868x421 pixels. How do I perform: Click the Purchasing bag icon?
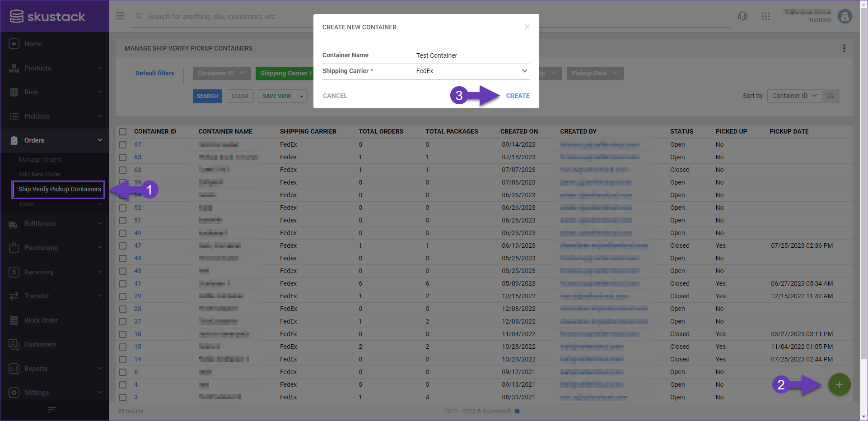14,248
